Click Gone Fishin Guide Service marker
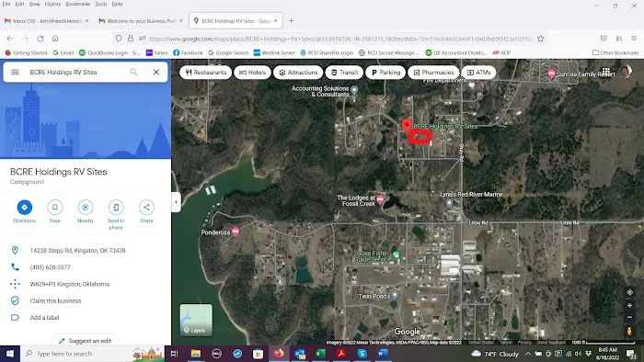Image resolution: width=644 pixels, height=362 pixels. pos(396,255)
